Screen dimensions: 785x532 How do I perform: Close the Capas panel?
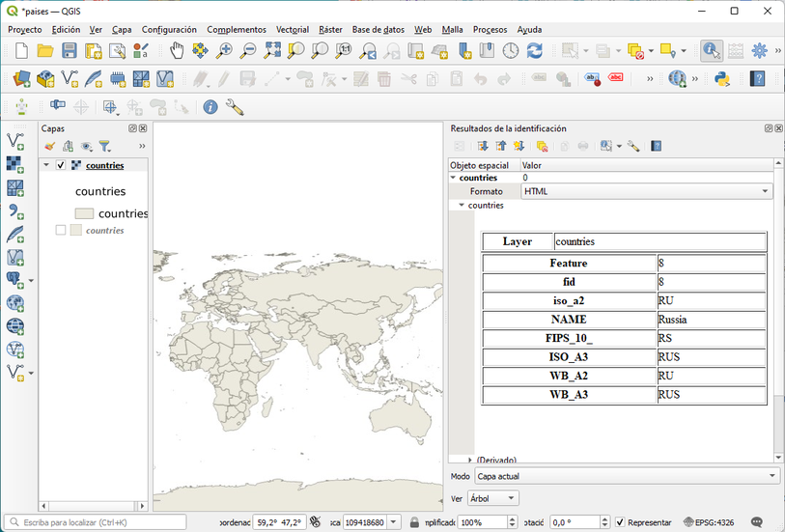[x=143, y=128]
